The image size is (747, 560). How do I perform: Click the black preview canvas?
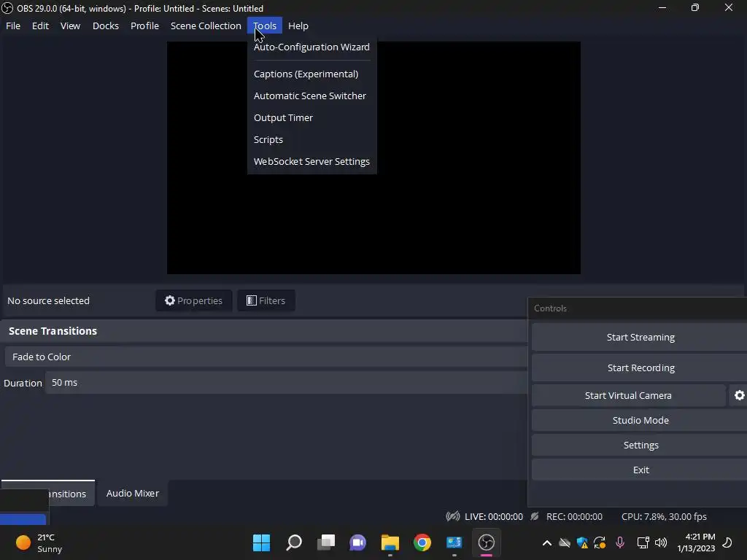point(373,157)
